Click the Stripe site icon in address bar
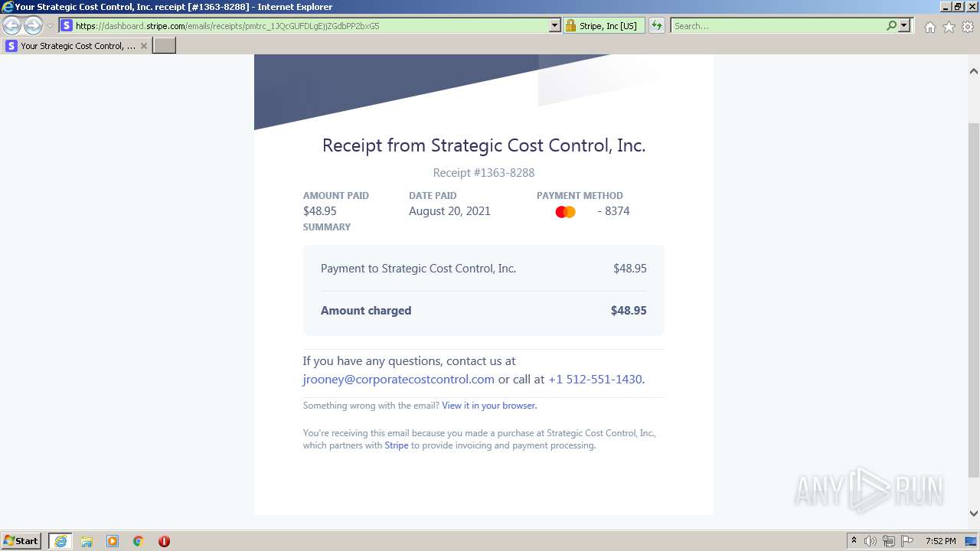This screenshot has width=980, height=551. (67, 25)
